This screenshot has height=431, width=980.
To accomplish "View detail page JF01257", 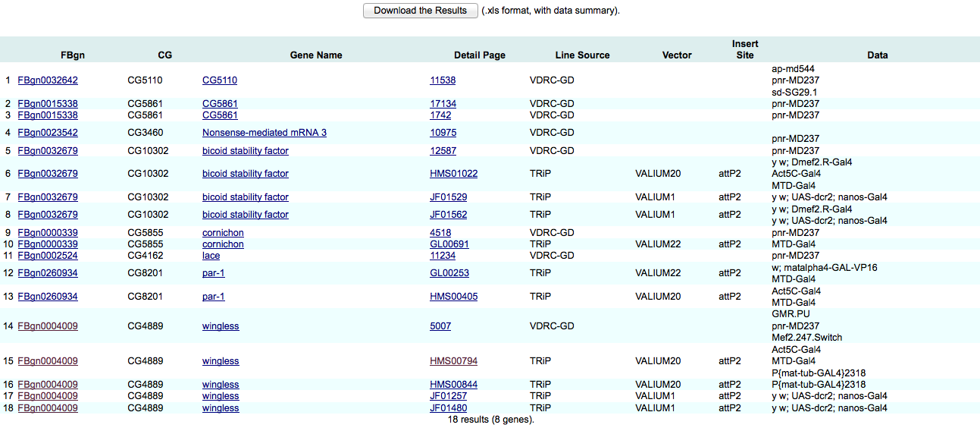I will pos(449,396).
